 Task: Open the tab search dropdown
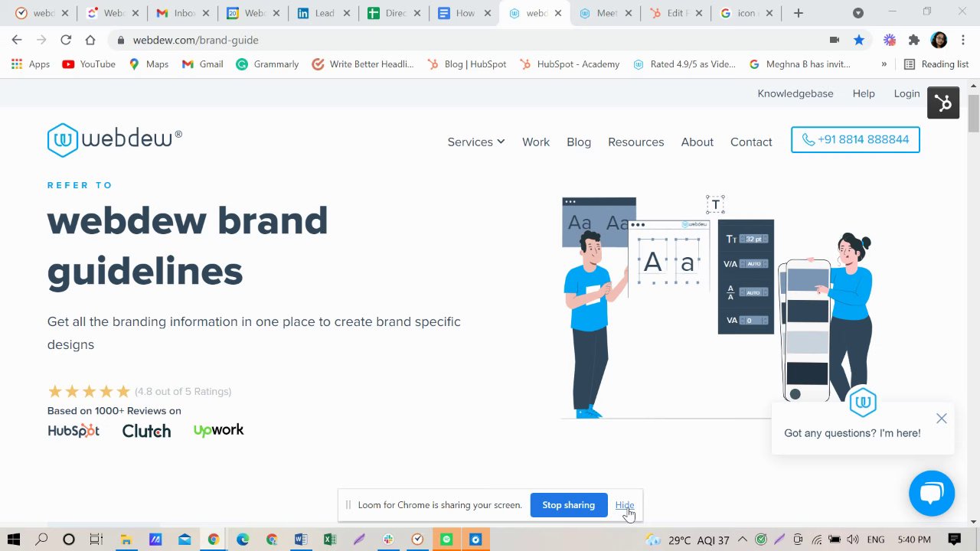coord(858,13)
